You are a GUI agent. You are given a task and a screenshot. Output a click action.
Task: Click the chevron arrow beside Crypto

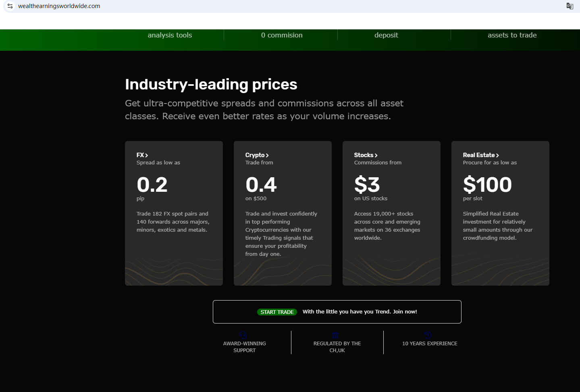267,156
